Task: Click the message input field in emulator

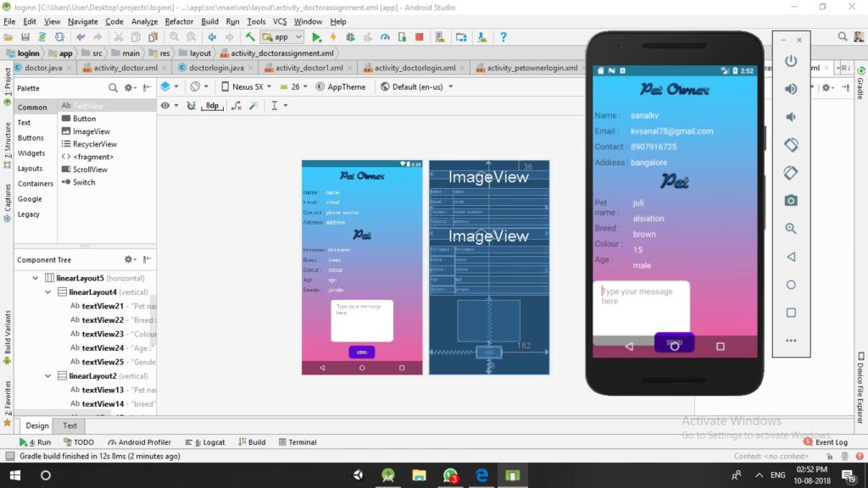Action: pyautogui.click(x=640, y=307)
